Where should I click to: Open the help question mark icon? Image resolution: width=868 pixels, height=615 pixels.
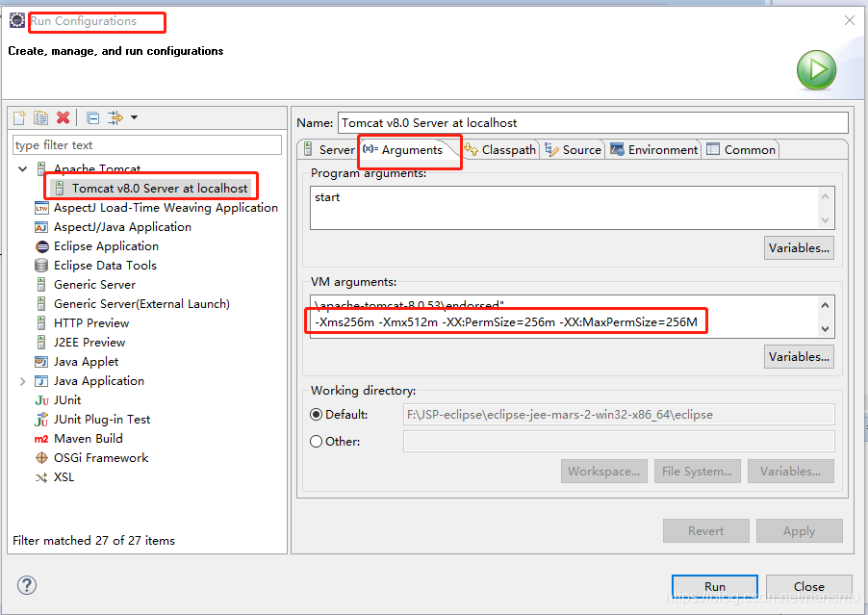coord(27,585)
